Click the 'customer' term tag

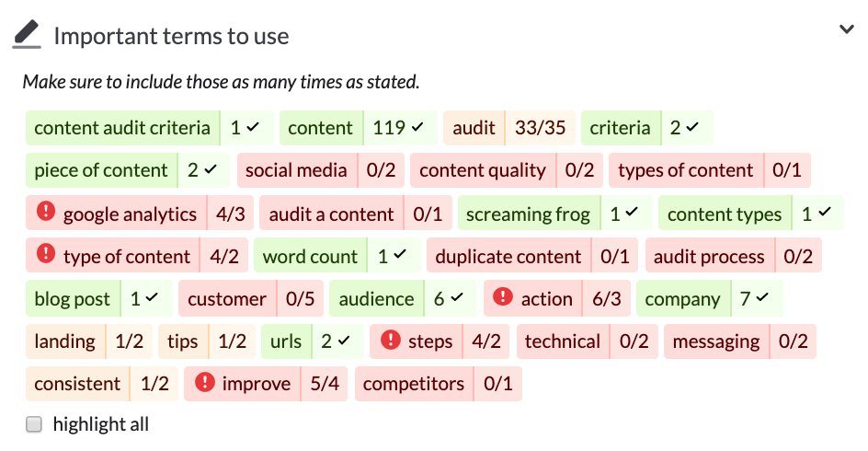(226, 299)
